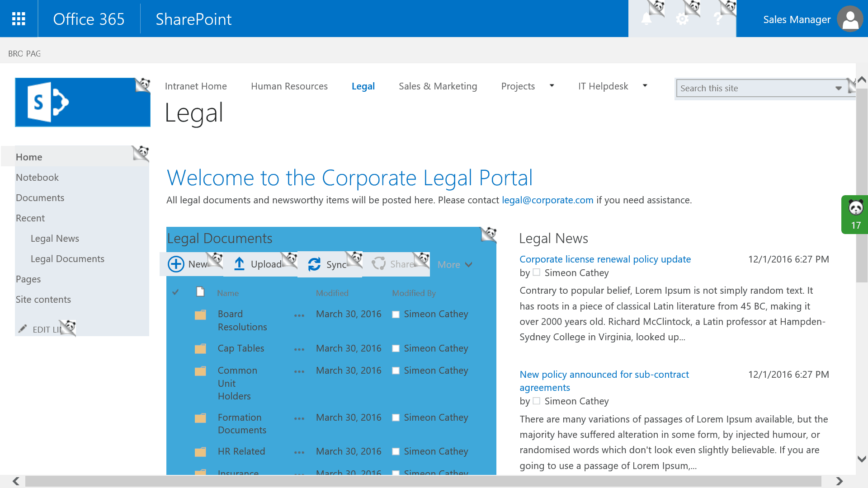Open ellipsis menu for HR Related
The height and width of the screenshot is (488, 868).
pyautogui.click(x=299, y=452)
